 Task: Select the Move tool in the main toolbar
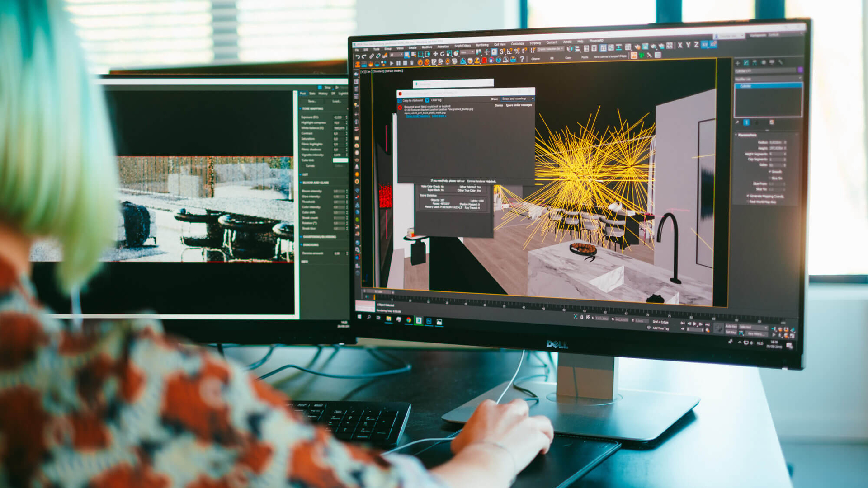pyautogui.click(x=435, y=53)
